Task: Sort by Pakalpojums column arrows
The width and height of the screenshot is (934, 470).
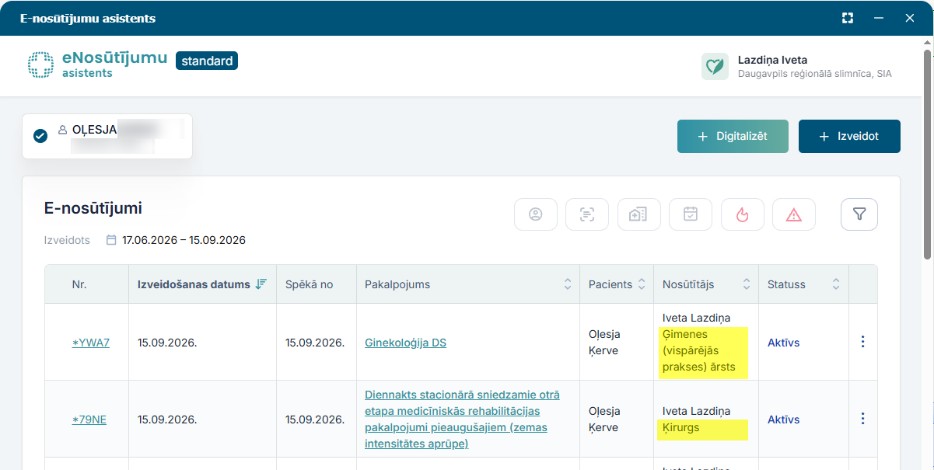Action: pyautogui.click(x=568, y=284)
